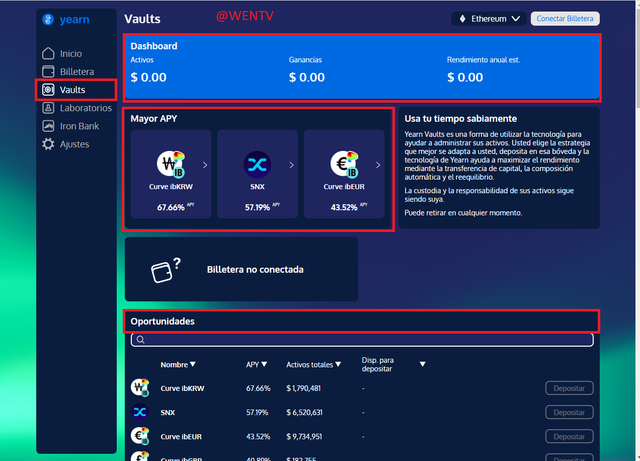The image size is (640, 461).
Task: Focus the Oportunidades search field
Action: (362, 340)
